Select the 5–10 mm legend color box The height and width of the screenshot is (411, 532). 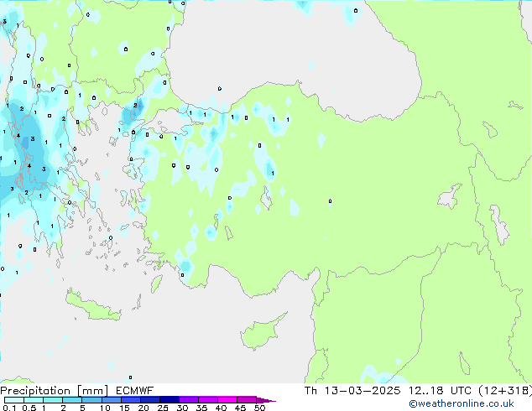[x=91, y=400]
